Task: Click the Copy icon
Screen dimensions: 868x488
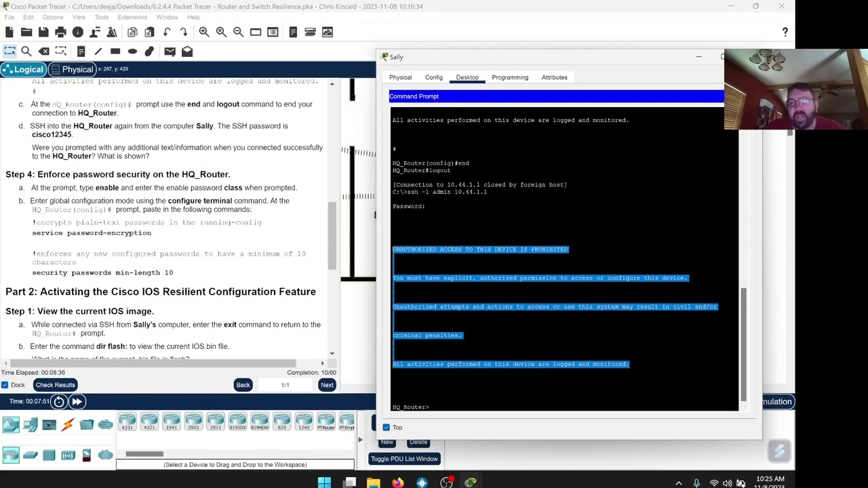Action: pyautogui.click(x=132, y=32)
